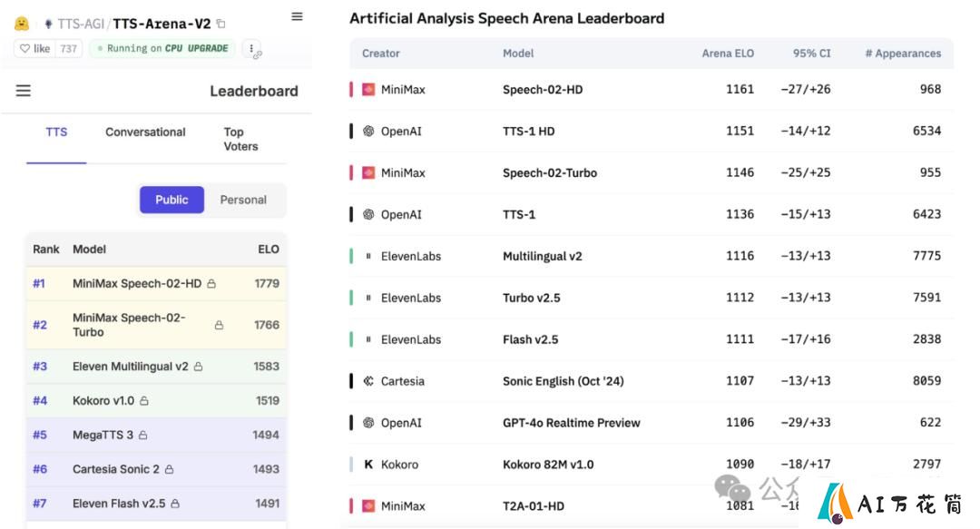This screenshot has height=529, width=980.
Task: Click ElevenLabs logo in Multilingual v2 row
Action: tap(368, 256)
